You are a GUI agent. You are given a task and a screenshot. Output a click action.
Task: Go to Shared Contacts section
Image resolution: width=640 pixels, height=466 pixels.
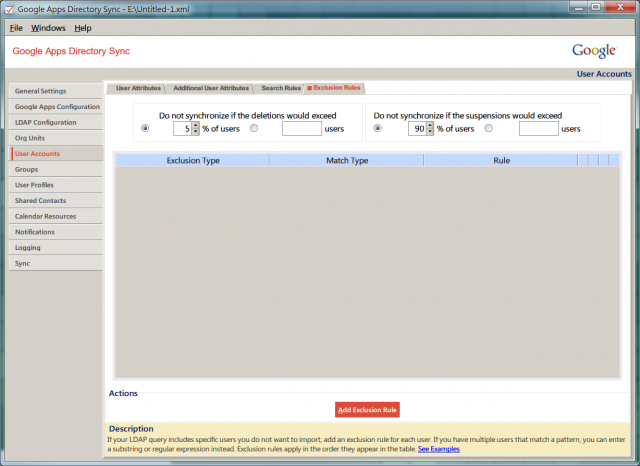(x=56, y=200)
